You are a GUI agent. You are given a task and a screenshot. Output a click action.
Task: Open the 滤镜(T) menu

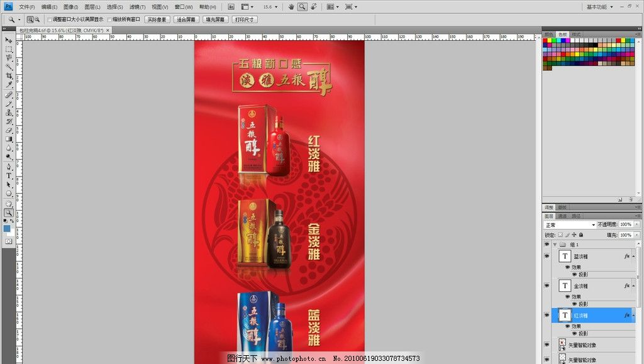(138, 7)
